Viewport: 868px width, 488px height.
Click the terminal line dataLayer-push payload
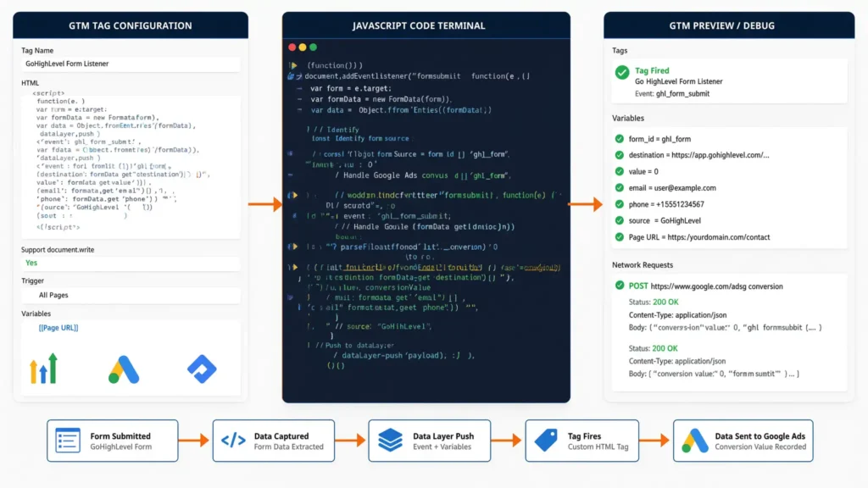coord(404,355)
